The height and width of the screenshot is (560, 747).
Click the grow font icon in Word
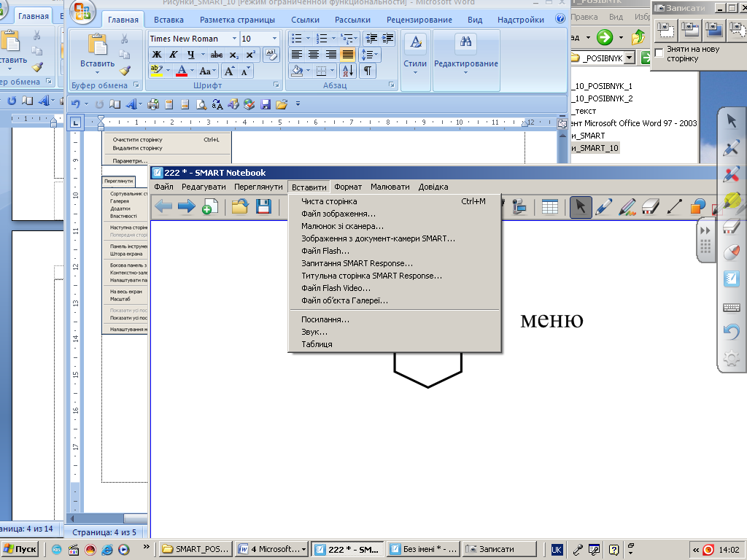(x=229, y=71)
